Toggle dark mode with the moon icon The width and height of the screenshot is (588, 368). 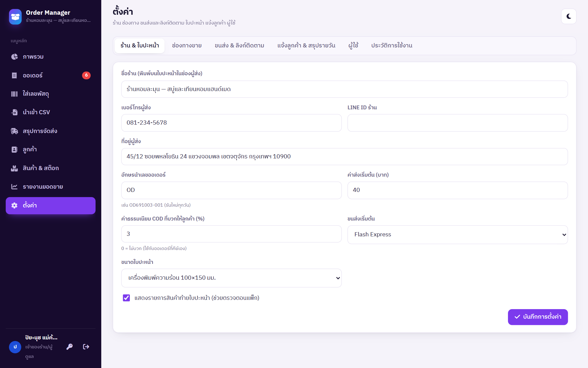click(x=569, y=16)
